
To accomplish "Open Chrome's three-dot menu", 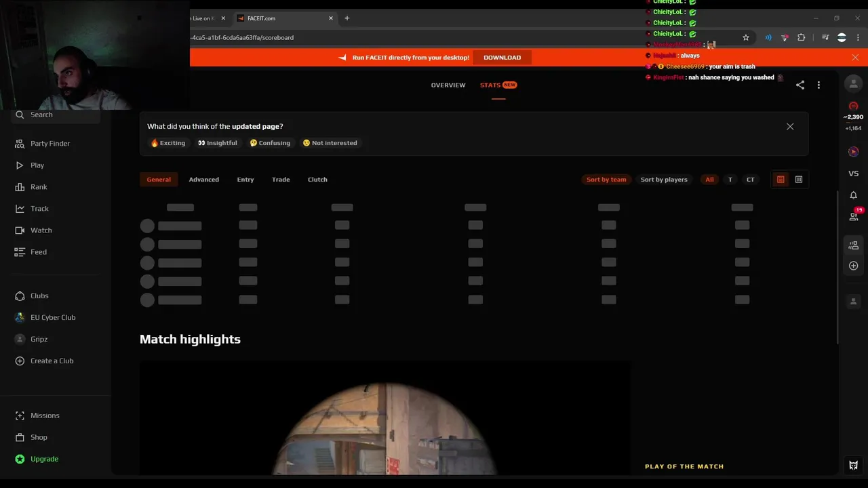I will [x=856, y=37].
